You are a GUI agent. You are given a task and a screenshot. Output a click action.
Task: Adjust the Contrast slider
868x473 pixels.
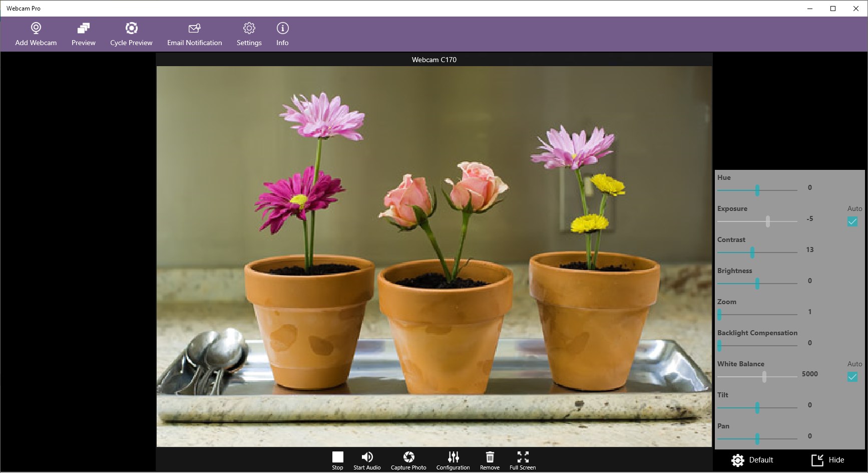(753, 253)
